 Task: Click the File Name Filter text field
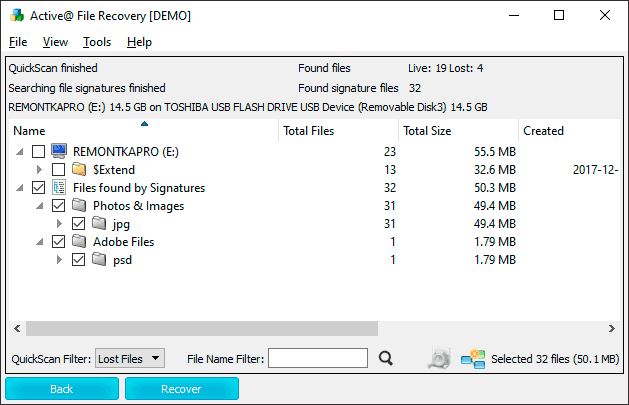pos(318,359)
